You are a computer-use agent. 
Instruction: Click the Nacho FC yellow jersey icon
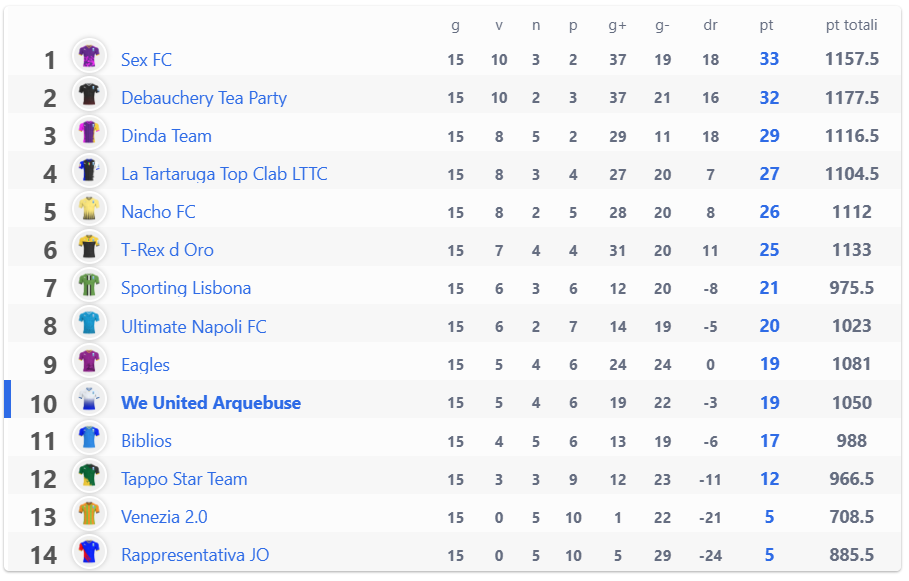(x=89, y=209)
